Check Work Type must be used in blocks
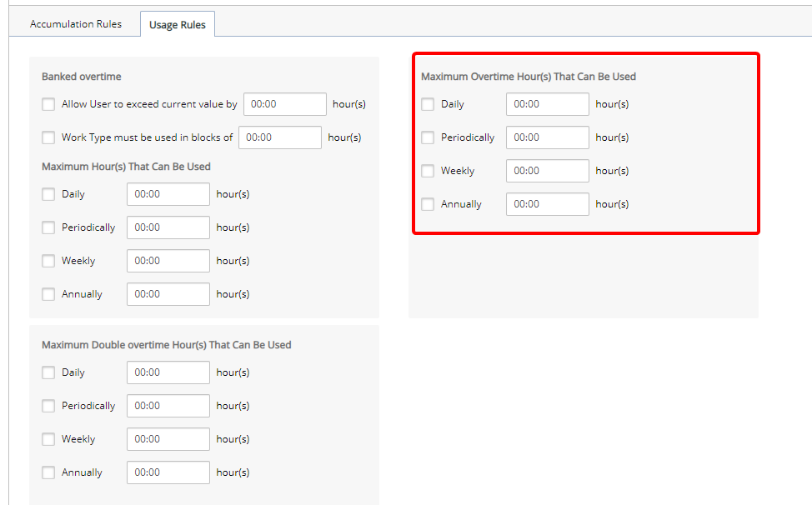The height and width of the screenshot is (505, 812). 48,137
